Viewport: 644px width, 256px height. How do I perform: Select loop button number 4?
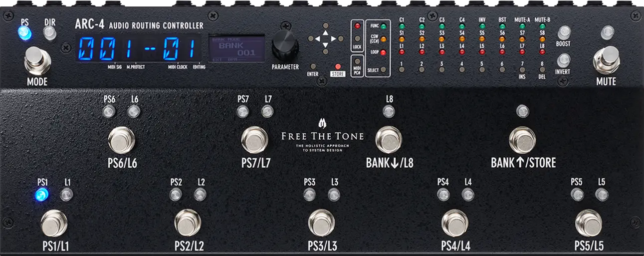click(x=462, y=70)
